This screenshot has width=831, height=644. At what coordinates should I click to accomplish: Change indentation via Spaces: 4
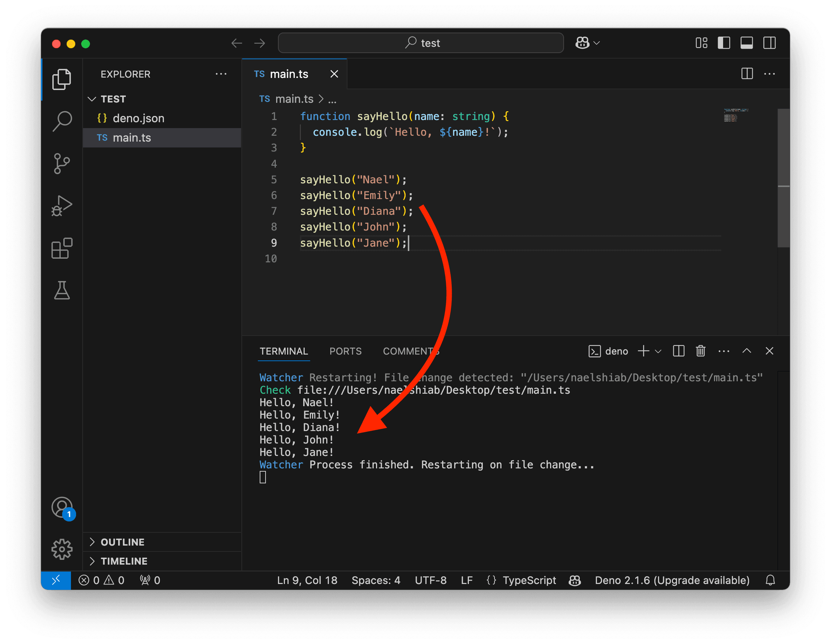click(x=376, y=580)
